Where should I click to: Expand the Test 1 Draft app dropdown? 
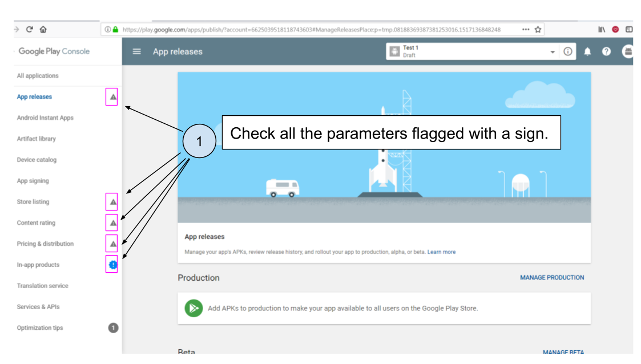tap(553, 52)
